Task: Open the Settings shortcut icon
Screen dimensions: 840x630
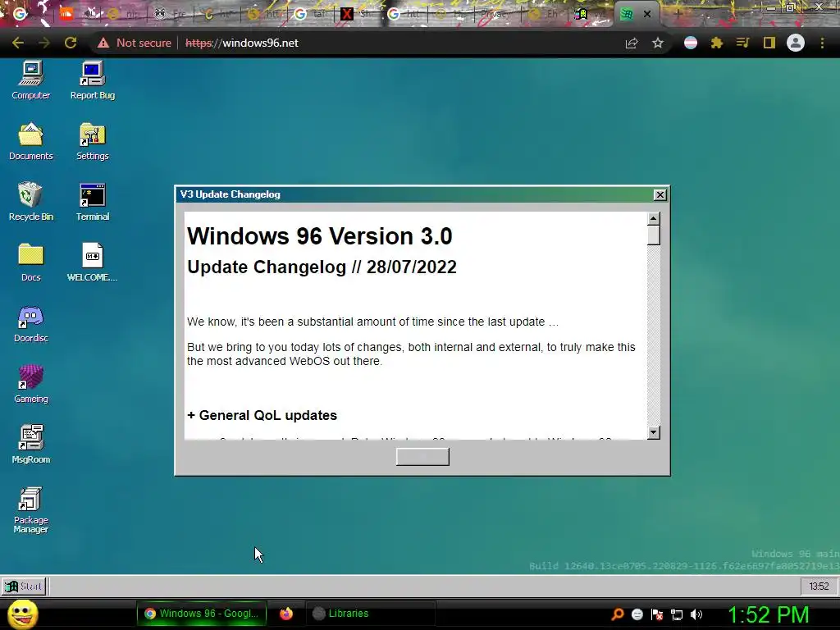Action: pyautogui.click(x=93, y=141)
